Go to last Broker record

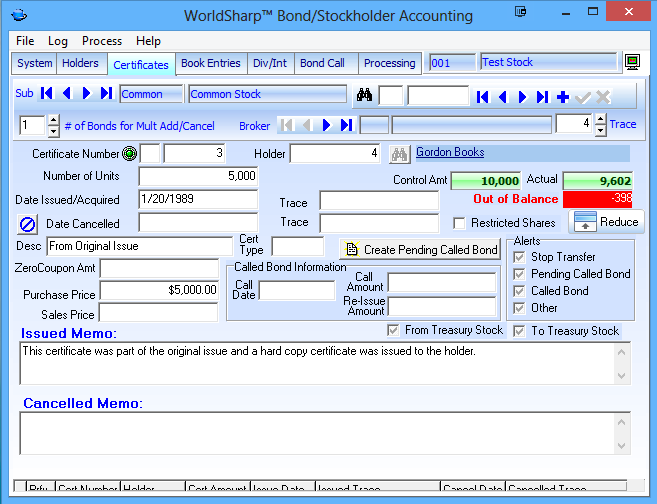click(346, 125)
